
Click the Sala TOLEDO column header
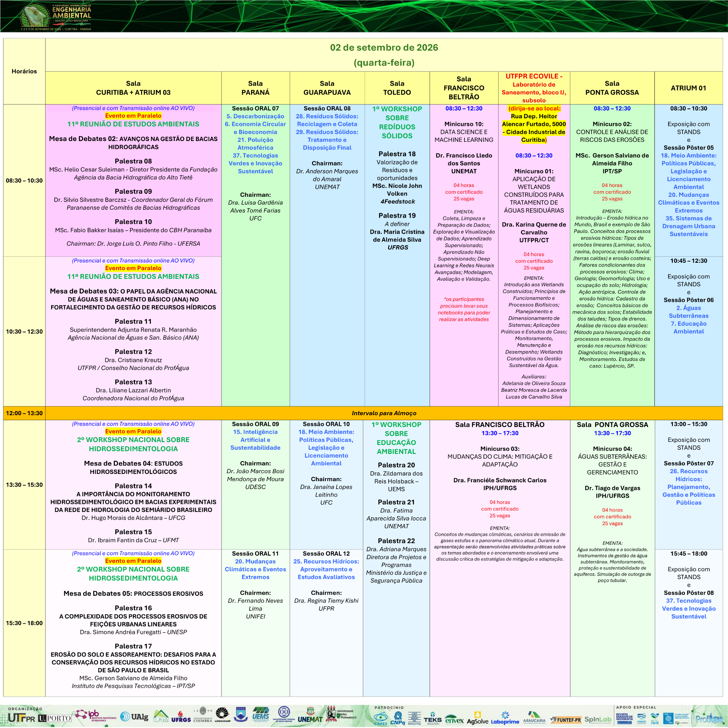click(x=397, y=88)
